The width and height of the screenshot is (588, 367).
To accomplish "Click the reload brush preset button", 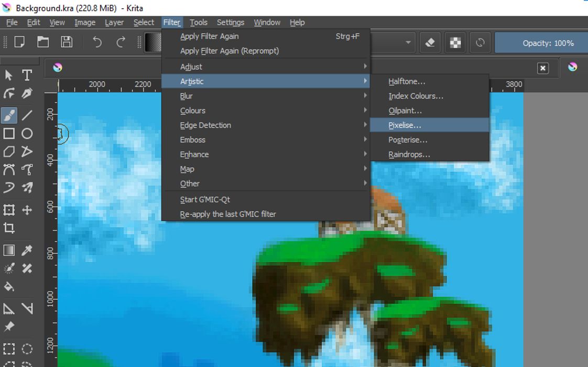I will pyautogui.click(x=480, y=43).
